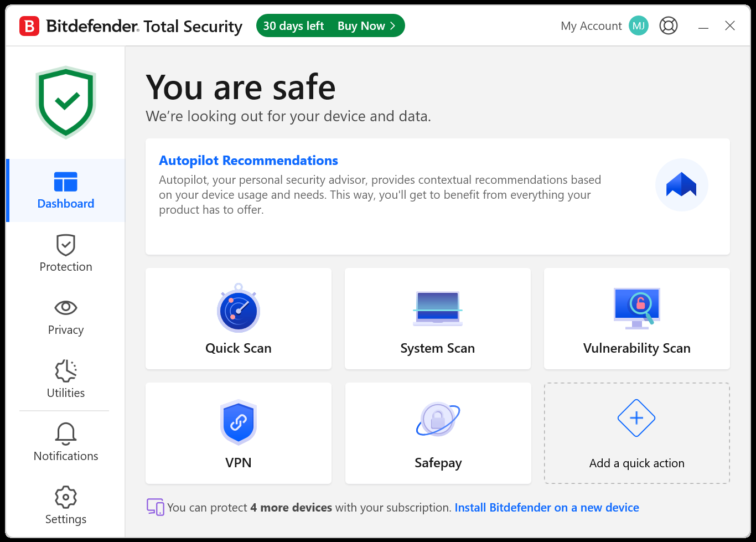Open VPN using the shield icon
Viewport: 756px width, 542px height.
(238, 422)
